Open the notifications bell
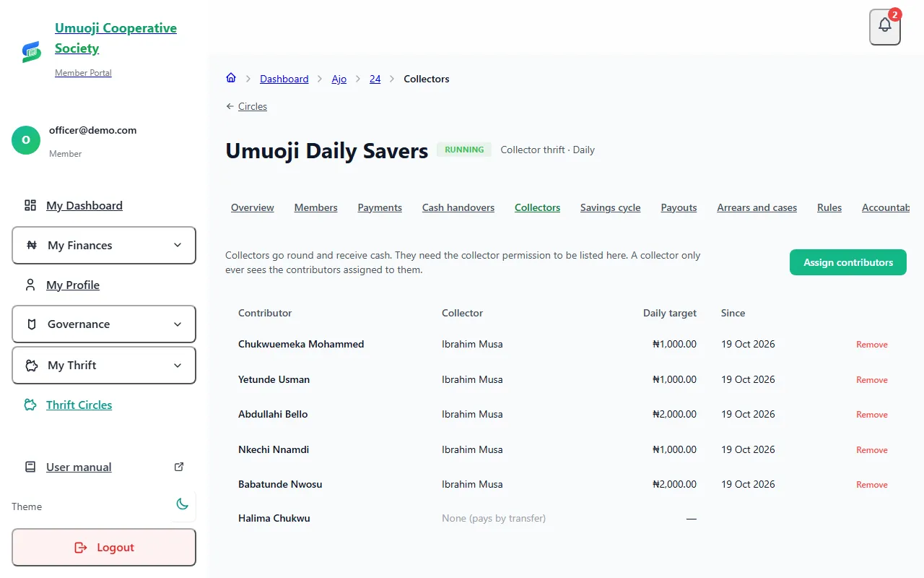The width and height of the screenshot is (924, 578). coord(885,27)
